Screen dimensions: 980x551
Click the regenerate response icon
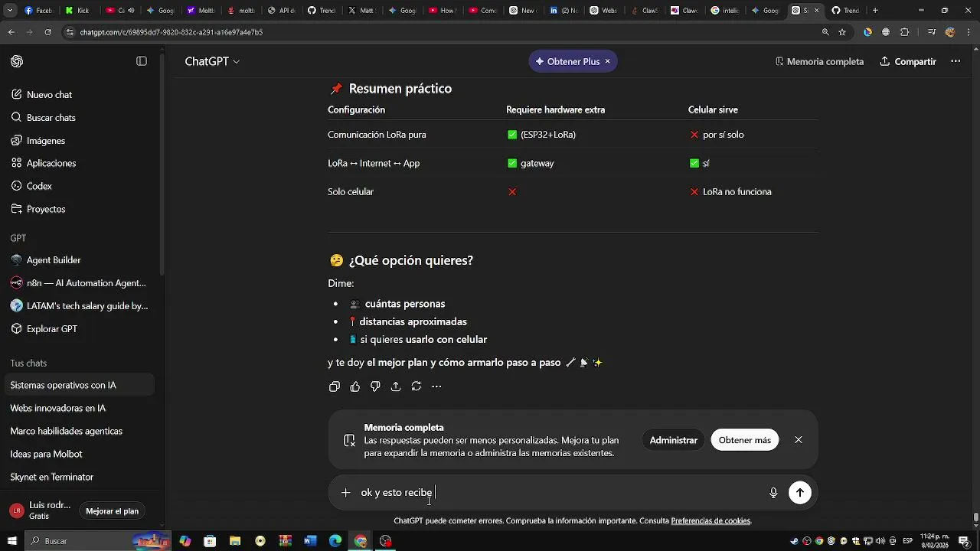coord(416,386)
